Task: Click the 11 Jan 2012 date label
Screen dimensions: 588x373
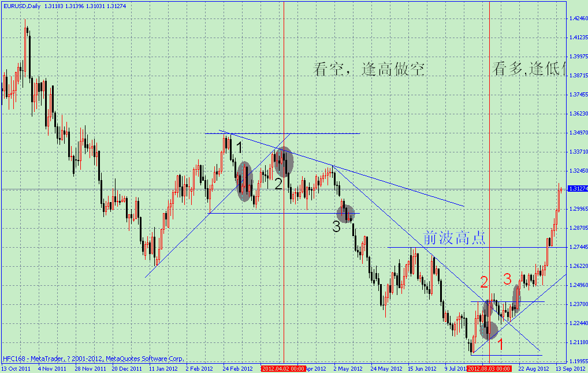Action: coord(163,368)
